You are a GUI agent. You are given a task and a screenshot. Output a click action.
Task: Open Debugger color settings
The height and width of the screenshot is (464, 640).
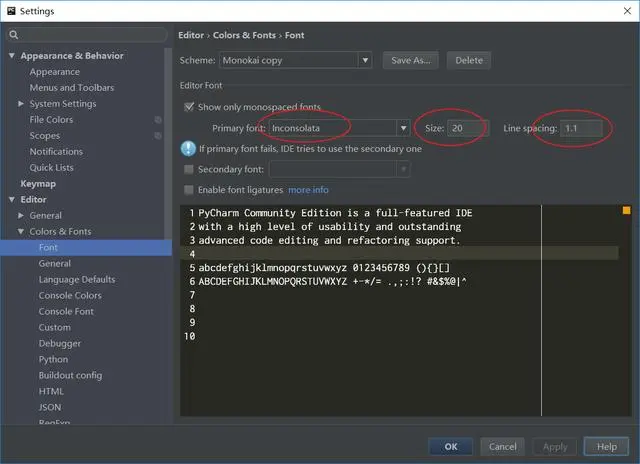click(x=60, y=344)
